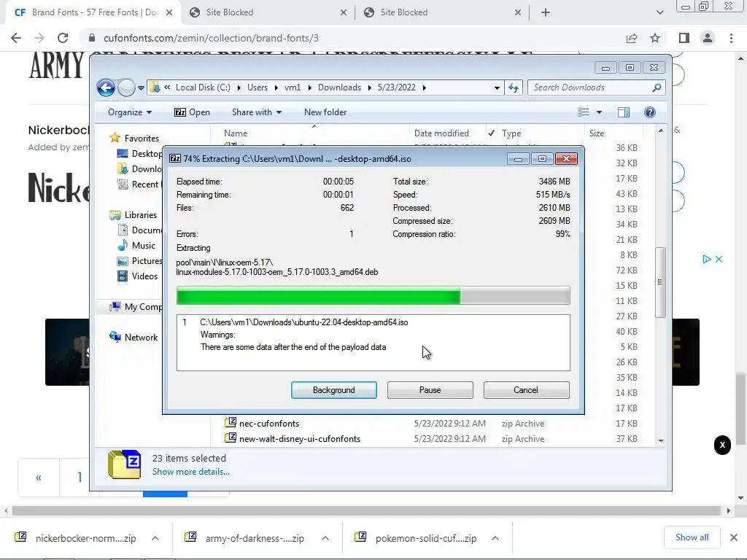
Task: Click the Explorer refresh button
Action: [x=514, y=87]
